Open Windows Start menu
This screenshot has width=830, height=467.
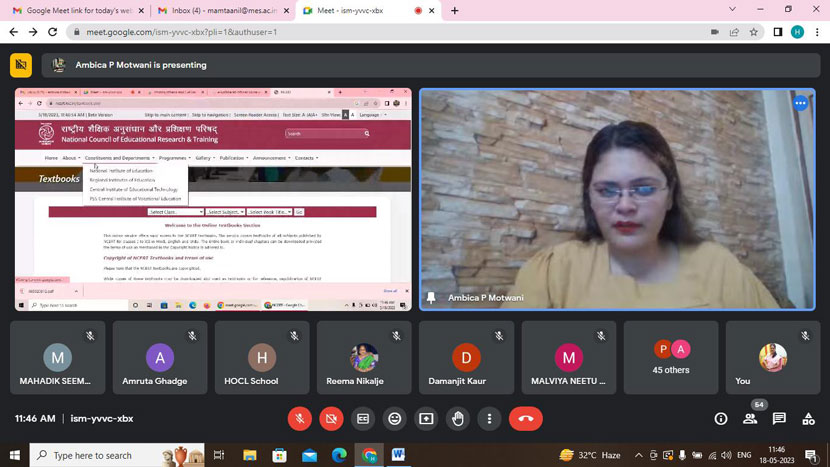pos(14,455)
